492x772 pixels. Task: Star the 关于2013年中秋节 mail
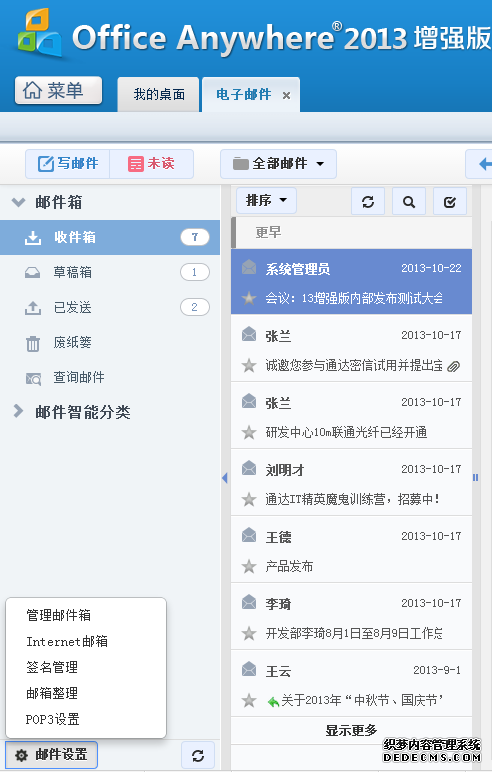tap(249, 700)
